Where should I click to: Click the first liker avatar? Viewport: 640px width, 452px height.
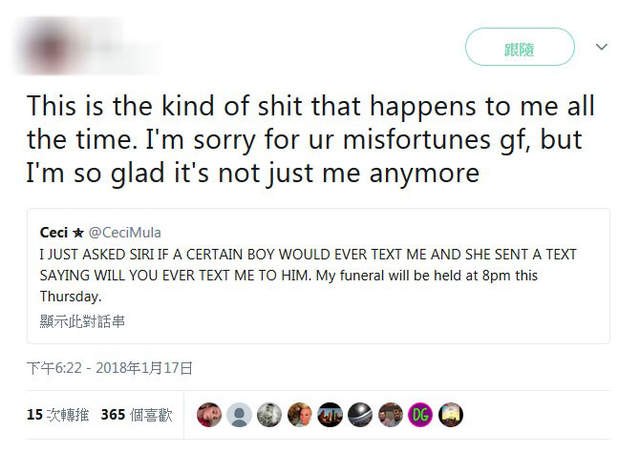coord(209,414)
